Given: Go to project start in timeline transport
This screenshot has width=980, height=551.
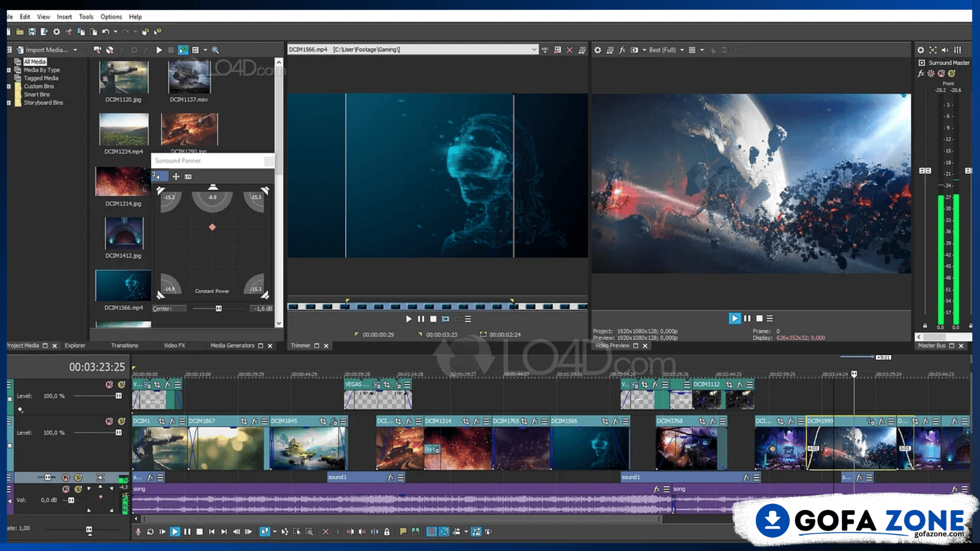Looking at the screenshot, I should point(212,532).
